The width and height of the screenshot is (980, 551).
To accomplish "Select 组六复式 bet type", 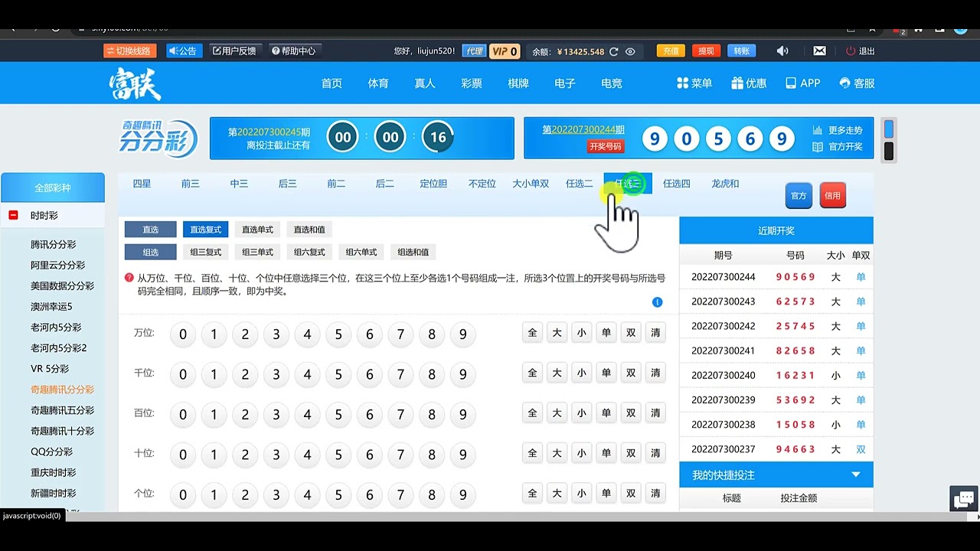I will click(x=309, y=253).
